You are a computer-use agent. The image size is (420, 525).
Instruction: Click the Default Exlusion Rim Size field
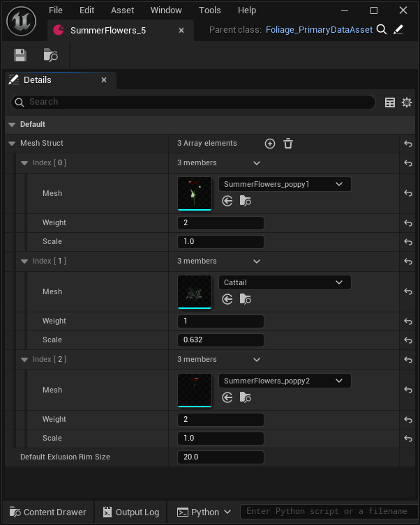coord(220,457)
